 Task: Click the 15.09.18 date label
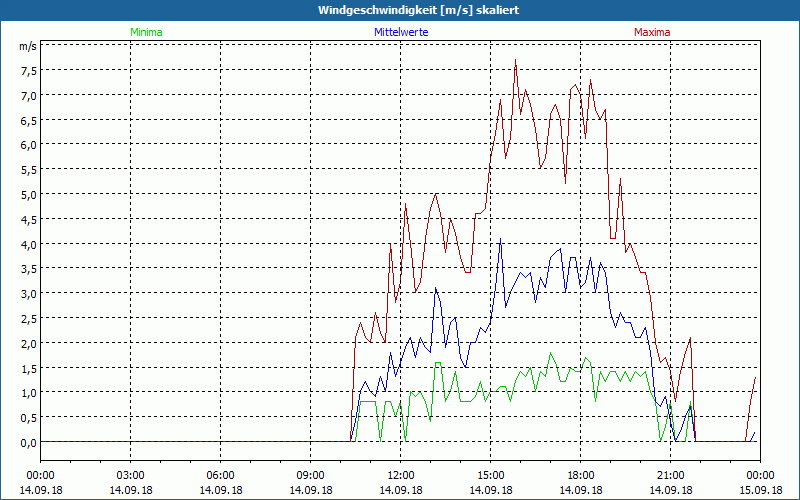click(x=761, y=490)
